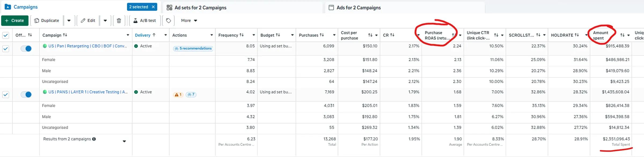Select amount spent $1,435,608.04 cell
The width and height of the screenshot is (644, 157).
pyautogui.click(x=615, y=92)
